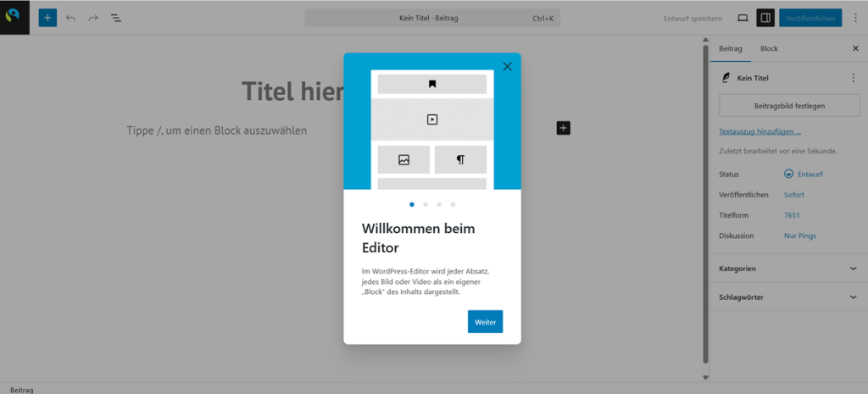Click the black plus add-block button in canvas
This screenshot has width=868, height=394.
(x=563, y=129)
